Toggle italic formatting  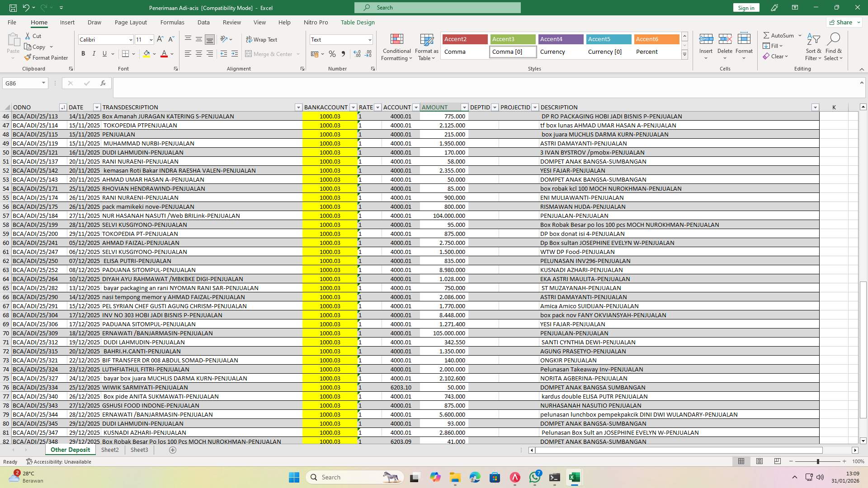[x=94, y=53]
